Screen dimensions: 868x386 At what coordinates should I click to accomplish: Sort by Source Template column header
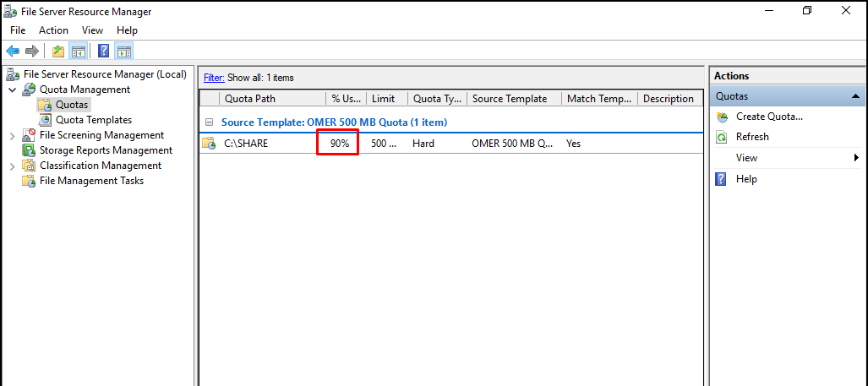[x=514, y=99]
